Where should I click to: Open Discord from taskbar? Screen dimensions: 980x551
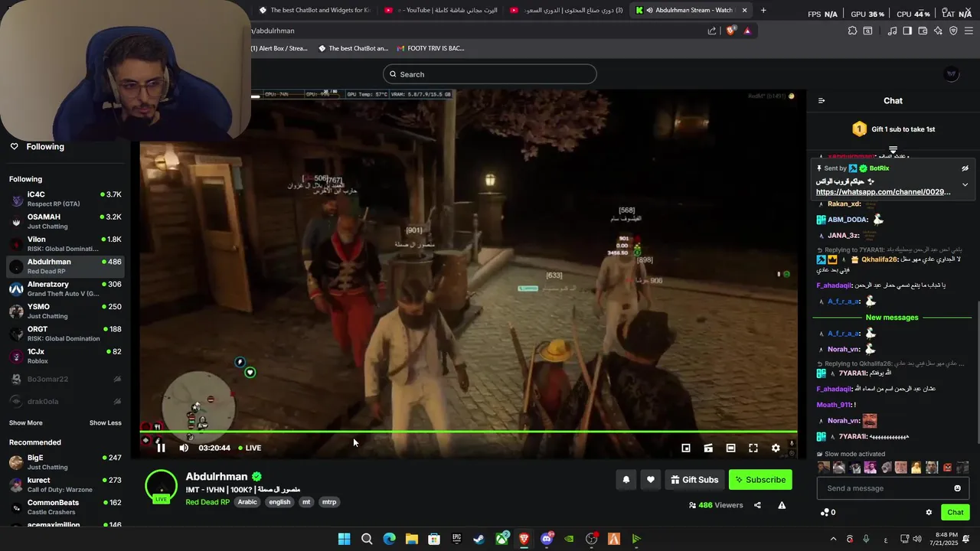[x=547, y=539]
